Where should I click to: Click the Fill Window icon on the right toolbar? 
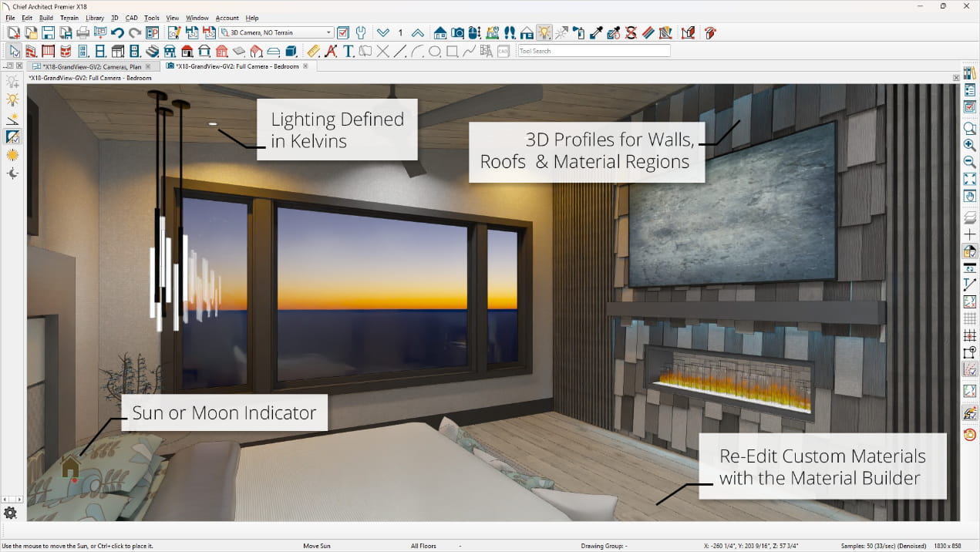click(970, 179)
